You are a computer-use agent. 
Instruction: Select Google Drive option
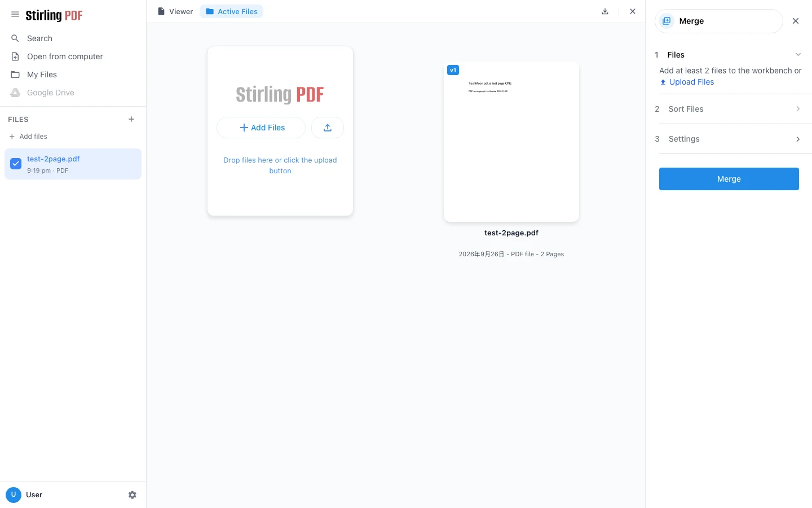(x=73, y=93)
